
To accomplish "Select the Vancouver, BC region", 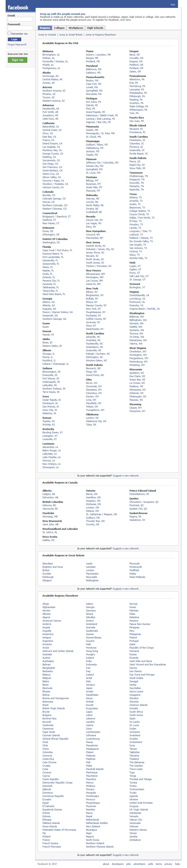I will point(50,508).
